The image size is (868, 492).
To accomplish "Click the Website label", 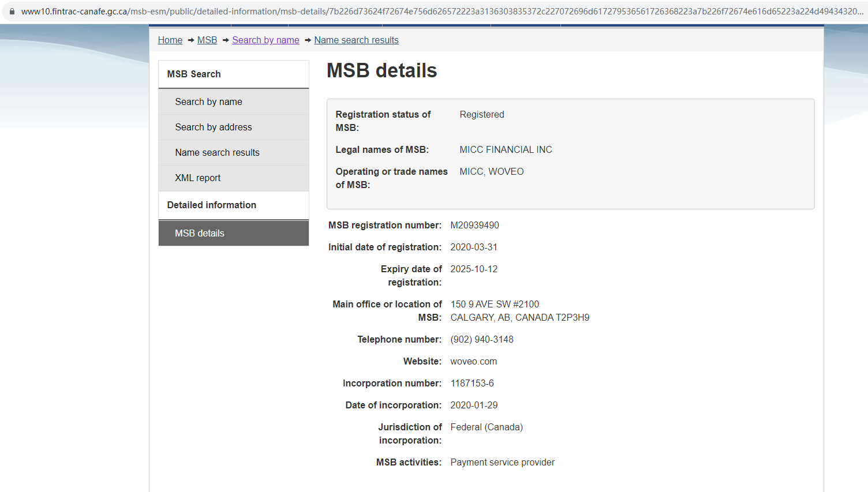I will coord(422,361).
